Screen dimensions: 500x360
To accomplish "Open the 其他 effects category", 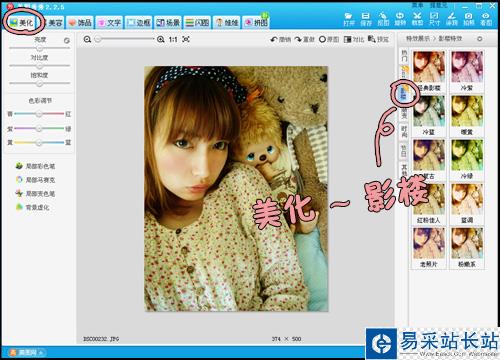I will click(x=404, y=169).
